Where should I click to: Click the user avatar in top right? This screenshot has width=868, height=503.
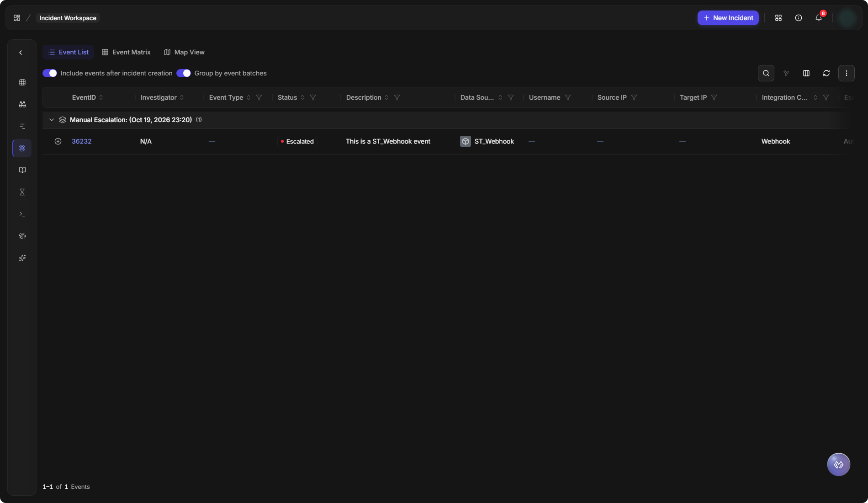coord(847,18)
